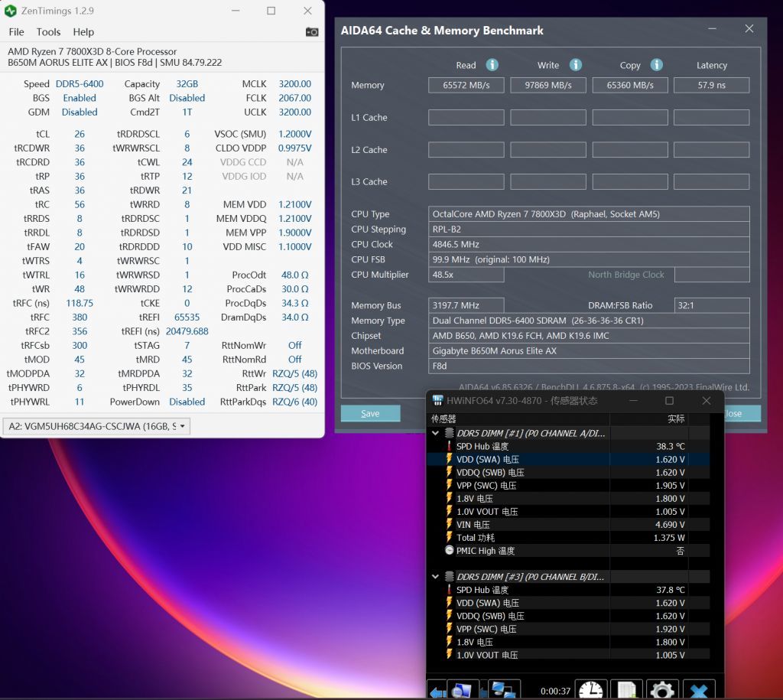Open the A2 memory module dropdown in ZenTimings
The image size is (783, 700).
pyautogui.click(x=96, y=426)
